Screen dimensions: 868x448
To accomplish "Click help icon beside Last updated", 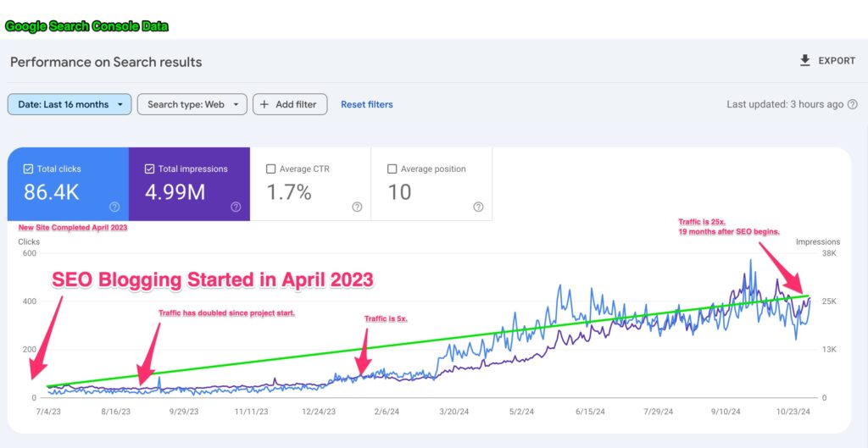I will coord(852,104).
